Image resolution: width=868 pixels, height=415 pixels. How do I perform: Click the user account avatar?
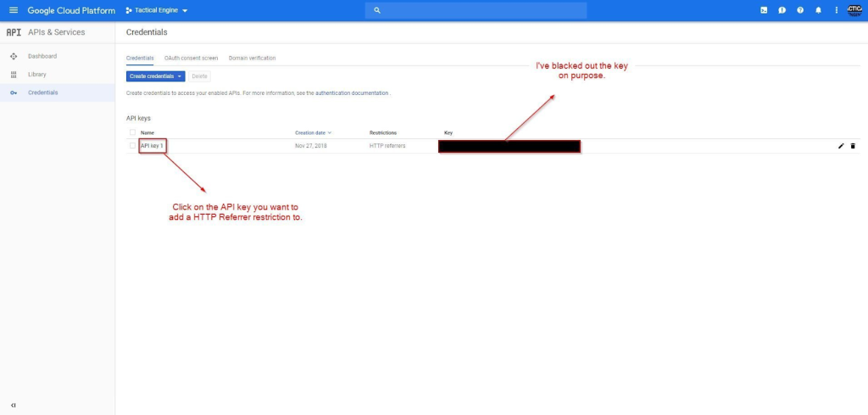(854, 10)
